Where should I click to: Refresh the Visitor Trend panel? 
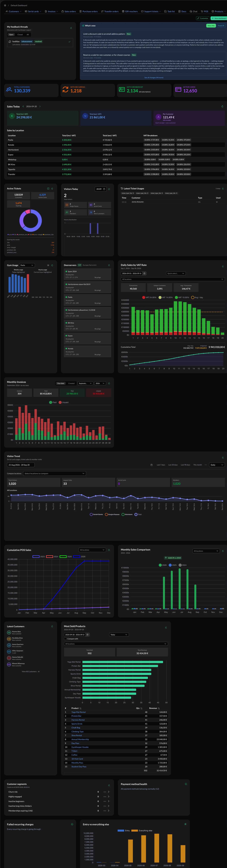pos(223,458)
